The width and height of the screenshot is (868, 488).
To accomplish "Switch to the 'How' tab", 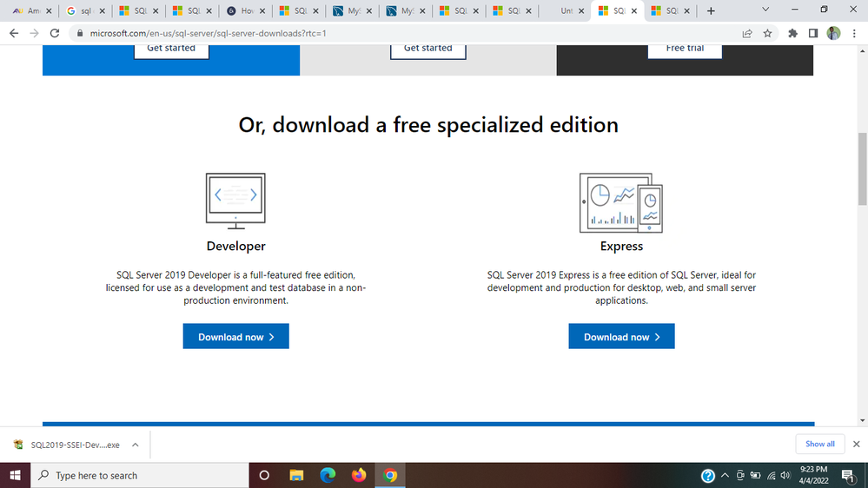I will tap(246, 10).
